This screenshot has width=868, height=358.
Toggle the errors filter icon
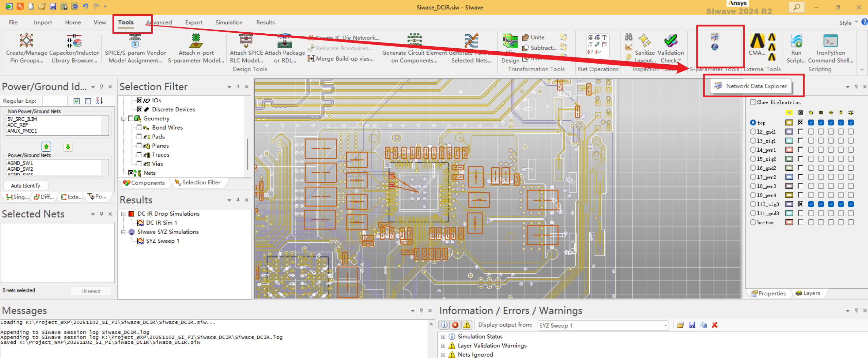click(455, 325)
